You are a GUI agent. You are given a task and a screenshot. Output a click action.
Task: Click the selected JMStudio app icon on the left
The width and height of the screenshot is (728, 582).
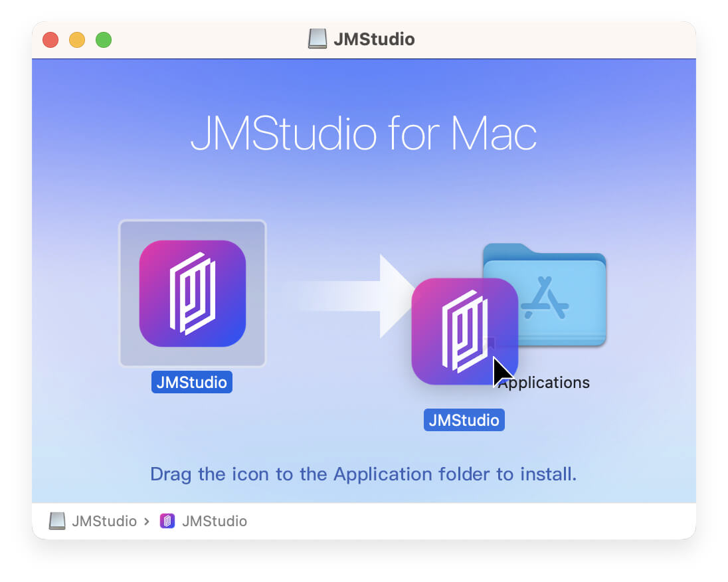(192, 293)
